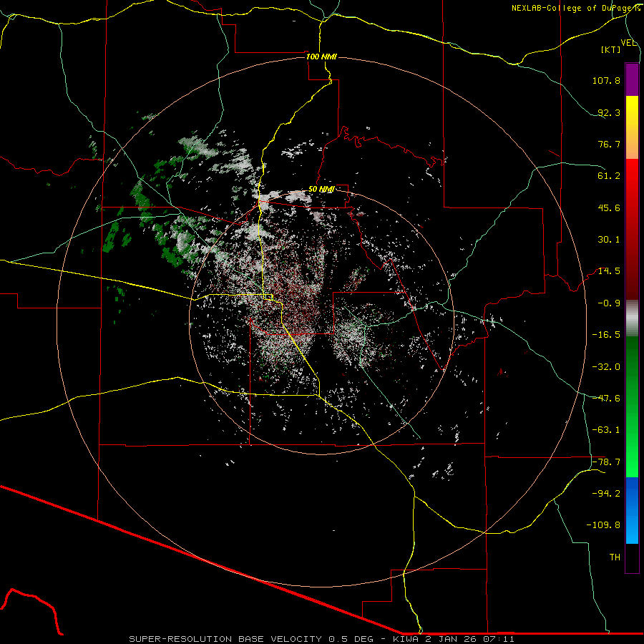Click the NEXLAB-College of DuPage credit text
The image size is (644, 644).
pos(576,8)
